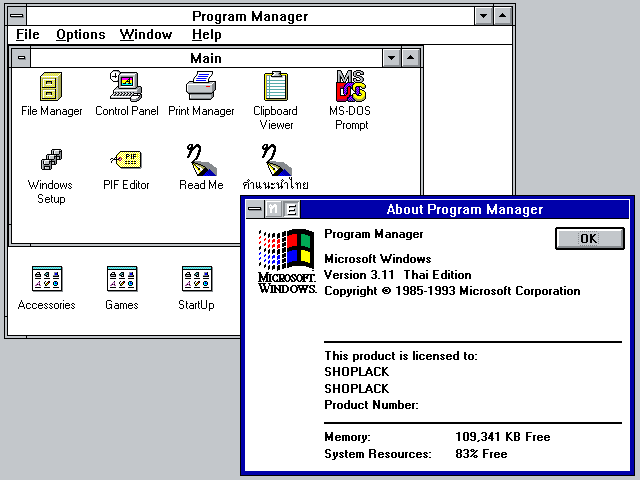Start the MS-DOS Prompt icon
This screenshot has width=640, height=480.
point(350,86)
